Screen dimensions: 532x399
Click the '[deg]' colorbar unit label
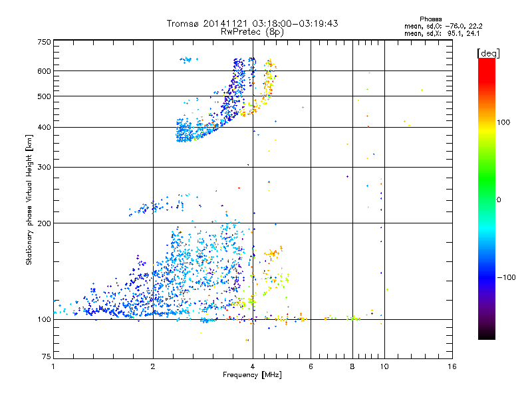click(488, 54)
